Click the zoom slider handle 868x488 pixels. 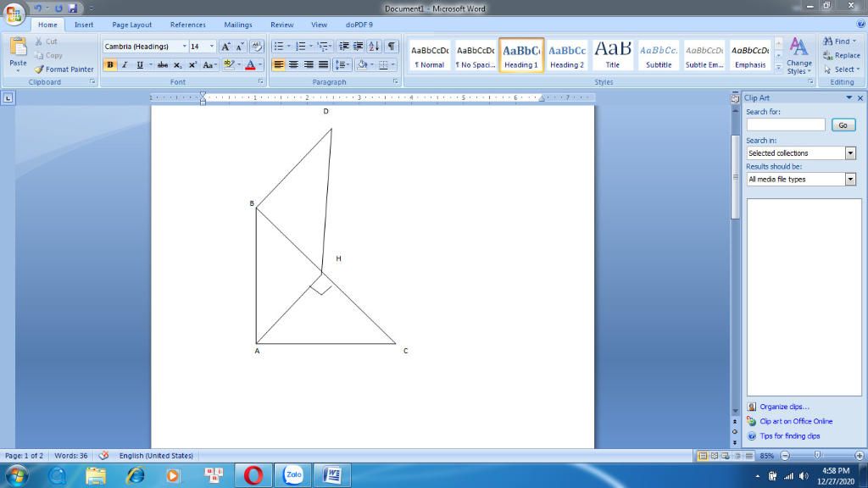[x=817, y=455]
